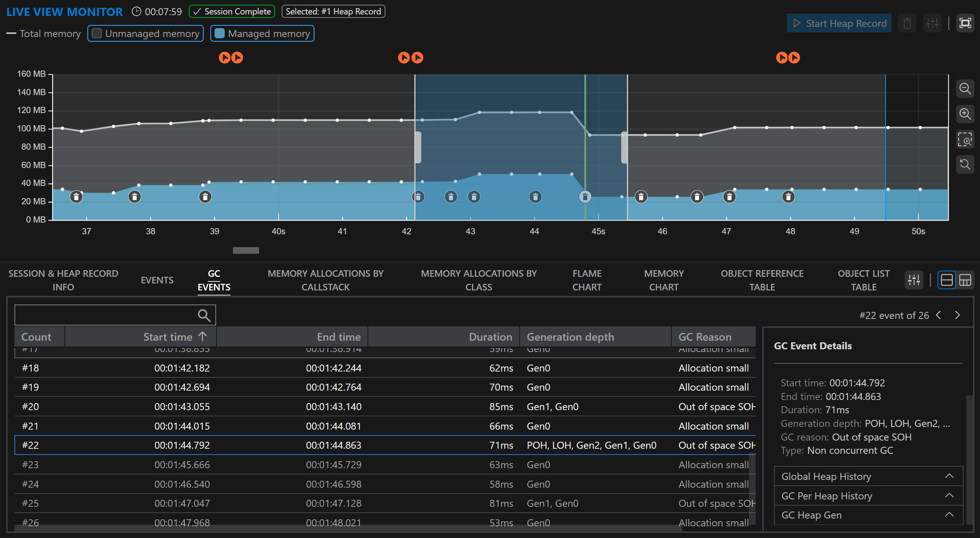Toggle Total memory legend line
This screenshot has width=980, height=538.
click(x=43, y=34)
